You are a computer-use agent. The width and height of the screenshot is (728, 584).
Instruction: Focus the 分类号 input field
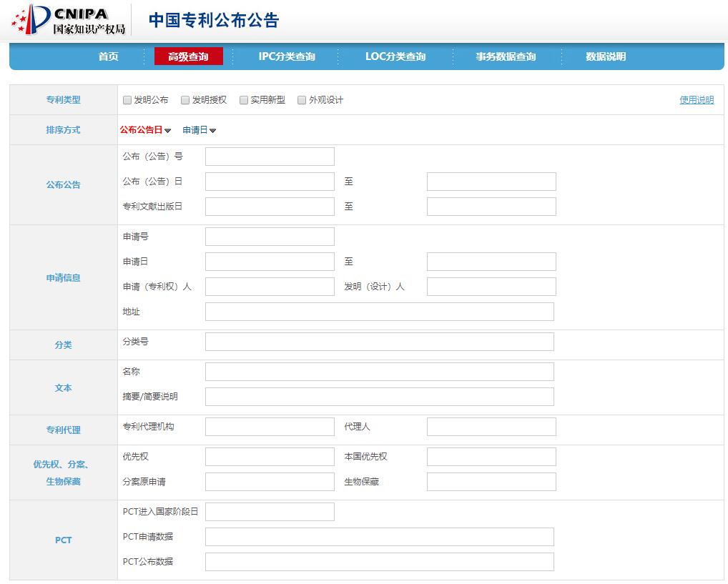(380, 342)
